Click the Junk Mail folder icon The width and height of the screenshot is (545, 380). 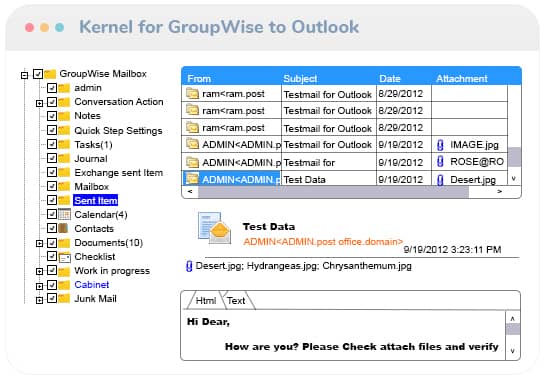click(64, 299)
